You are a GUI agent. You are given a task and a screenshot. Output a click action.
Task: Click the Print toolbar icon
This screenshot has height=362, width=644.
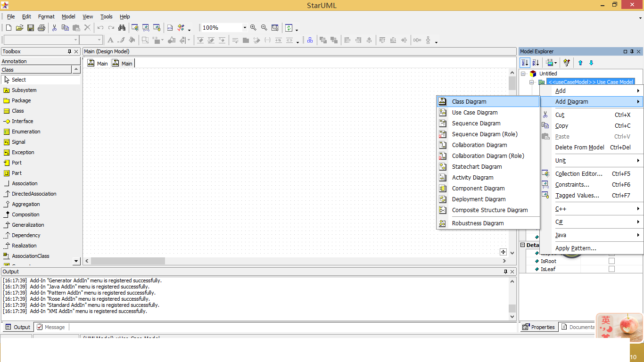coord(41,28)
